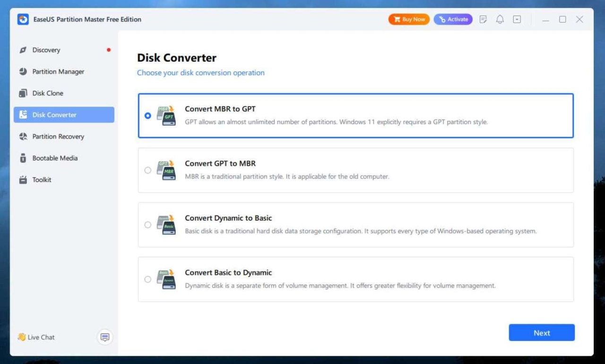Click the feedback message icon beside Live Chat
Viewport: 605px width, 364px height.
[x=105, y=337]
